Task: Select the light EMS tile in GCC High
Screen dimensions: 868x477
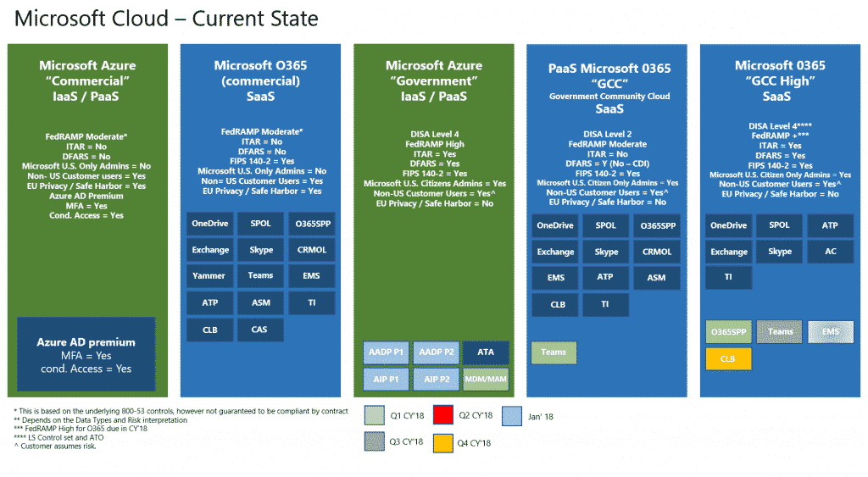Action: (x=831, y=332)
